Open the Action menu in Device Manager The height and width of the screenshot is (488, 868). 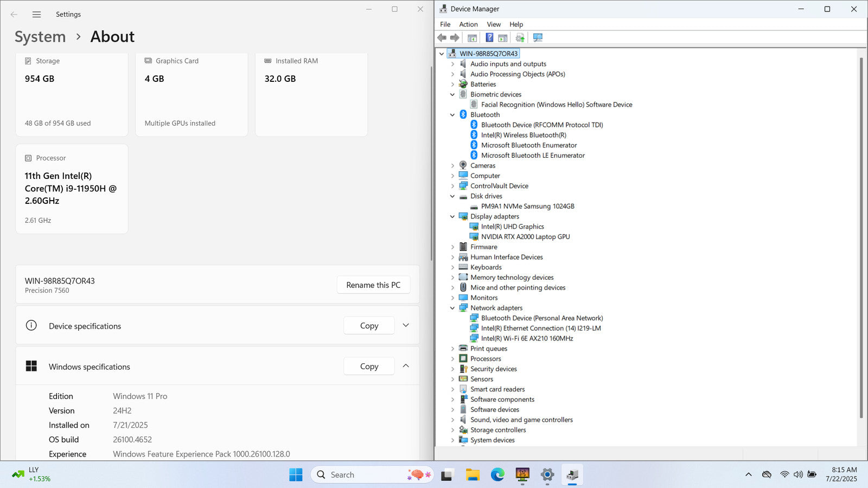tap(468, 24)
